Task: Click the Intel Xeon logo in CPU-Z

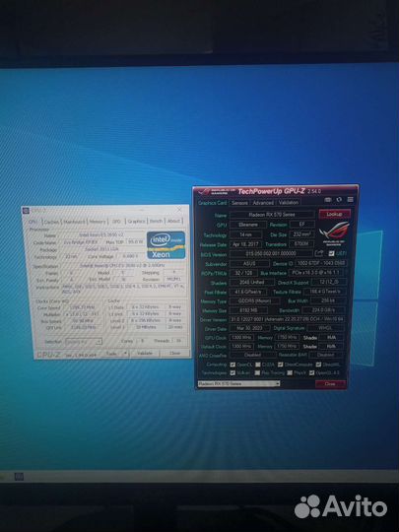Action: click(x=166, y=245)
